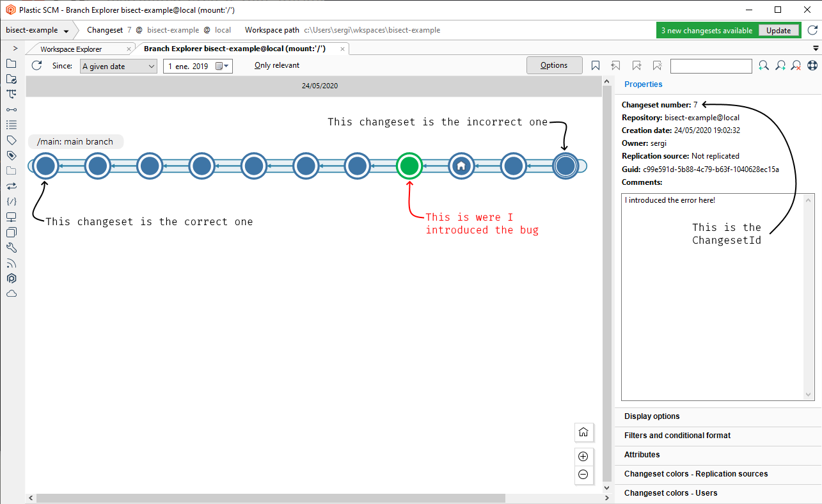Viewport: 822px width, 504px height.
Task: Open Workspace Explorer from sidebar folder icon
Action: click(x=11, y=63)
